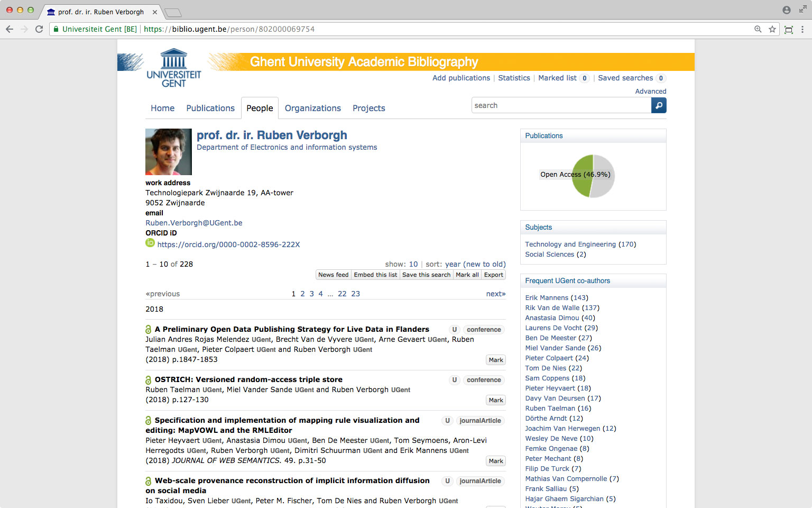Viewport: 812px width, 508px height.
Task: Open the Organizations tab
Action: point(312,108)
